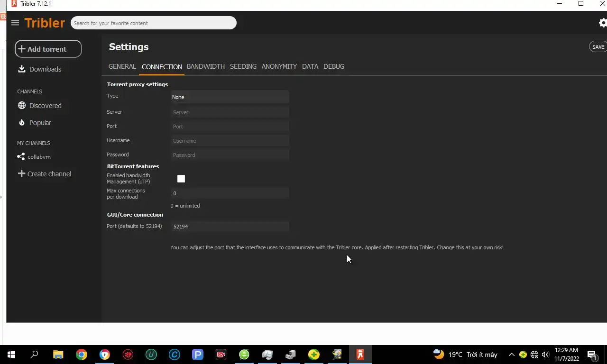Viewport: 607px width, 364px height.
Task: Open the proxy Type dropdown showing None
Action: (230, 97)
